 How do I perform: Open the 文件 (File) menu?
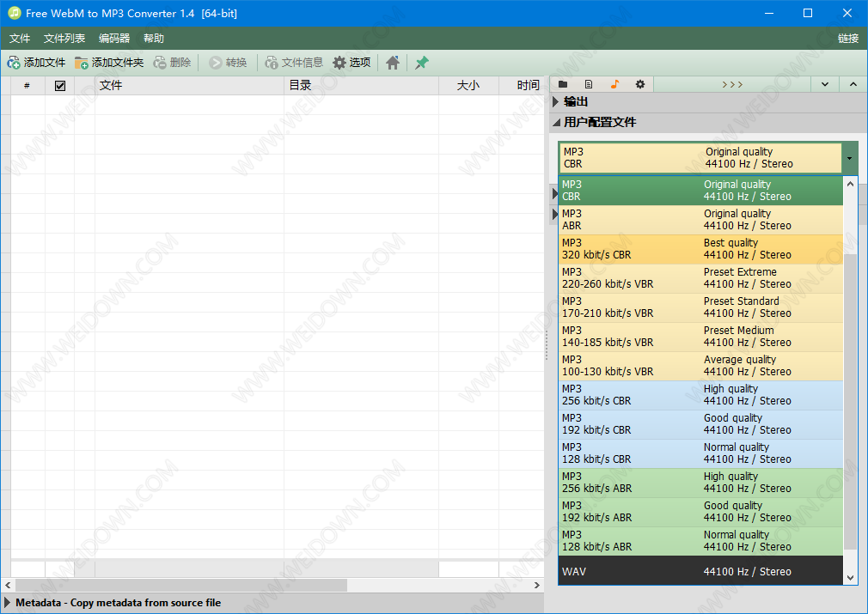point(20,39)
